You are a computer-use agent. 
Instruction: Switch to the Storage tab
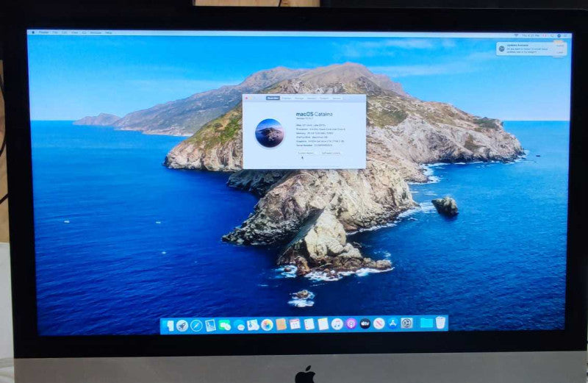(299, 99)
